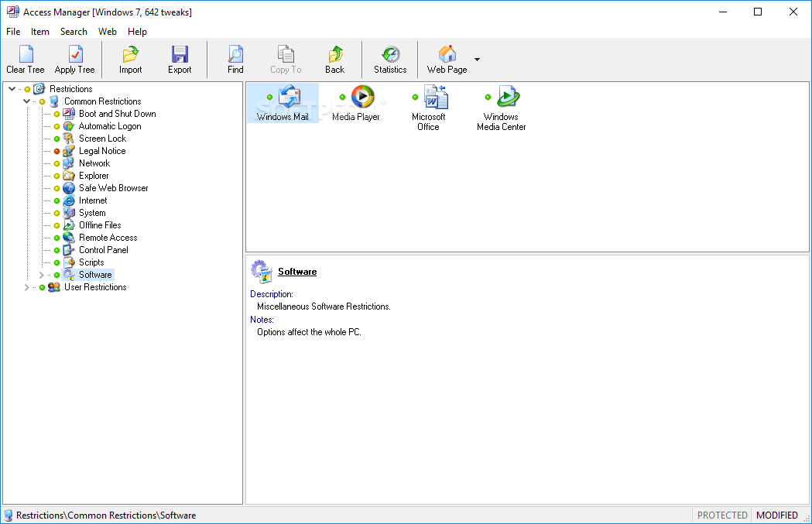Viewport: 812px width, 524px height.
Task: Click the Offline Files tree icon
Action: [x=69, y=225]
